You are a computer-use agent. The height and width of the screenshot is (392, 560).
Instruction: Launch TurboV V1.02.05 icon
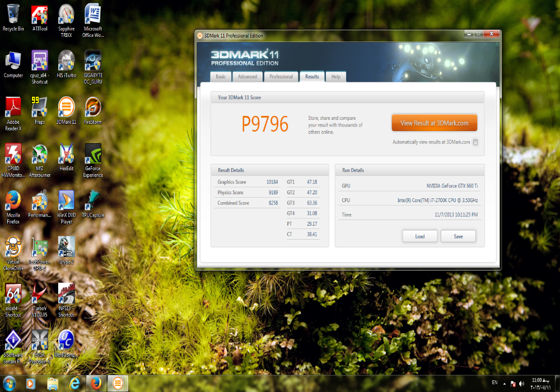click(x=40, y=301)
